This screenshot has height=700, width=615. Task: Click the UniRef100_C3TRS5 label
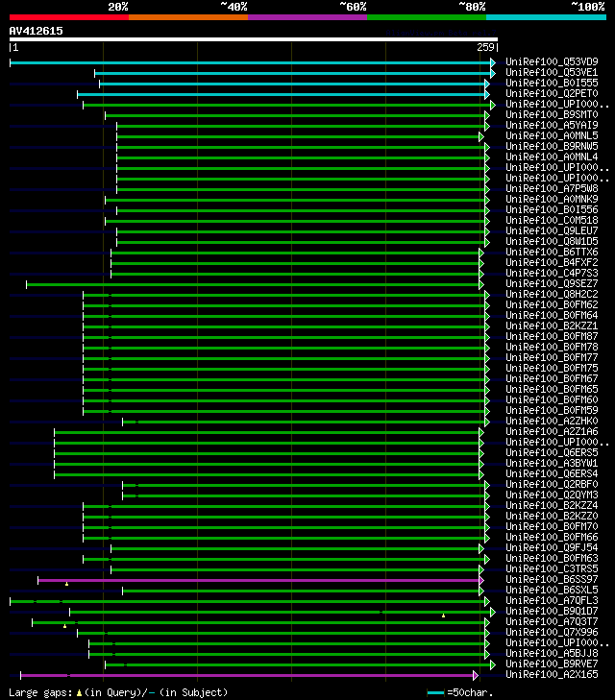tap(552, 568)
